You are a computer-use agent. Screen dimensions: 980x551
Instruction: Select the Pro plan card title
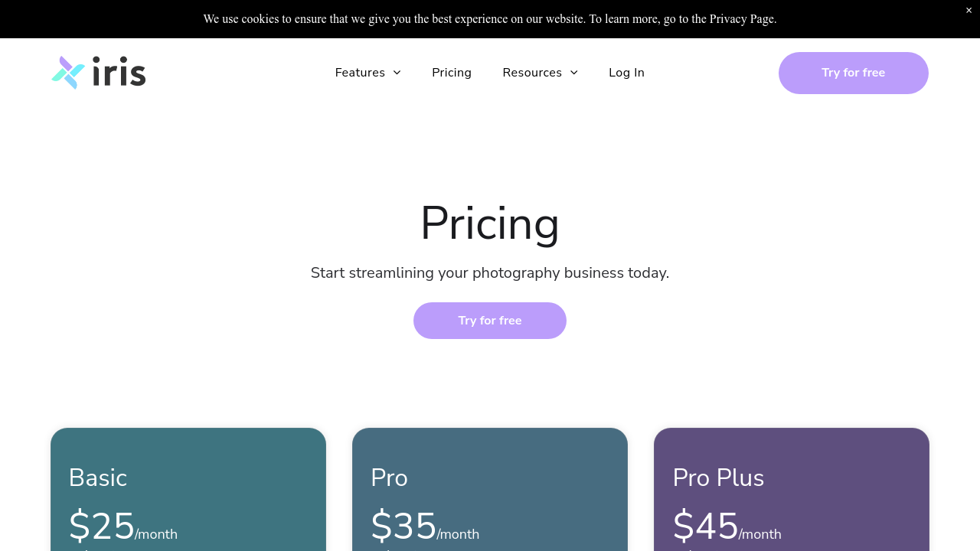[x=389, y=478]
